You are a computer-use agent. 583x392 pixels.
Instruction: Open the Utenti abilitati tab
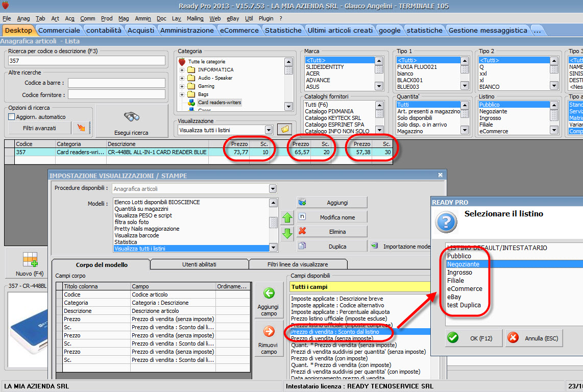[x=199, y=264]
